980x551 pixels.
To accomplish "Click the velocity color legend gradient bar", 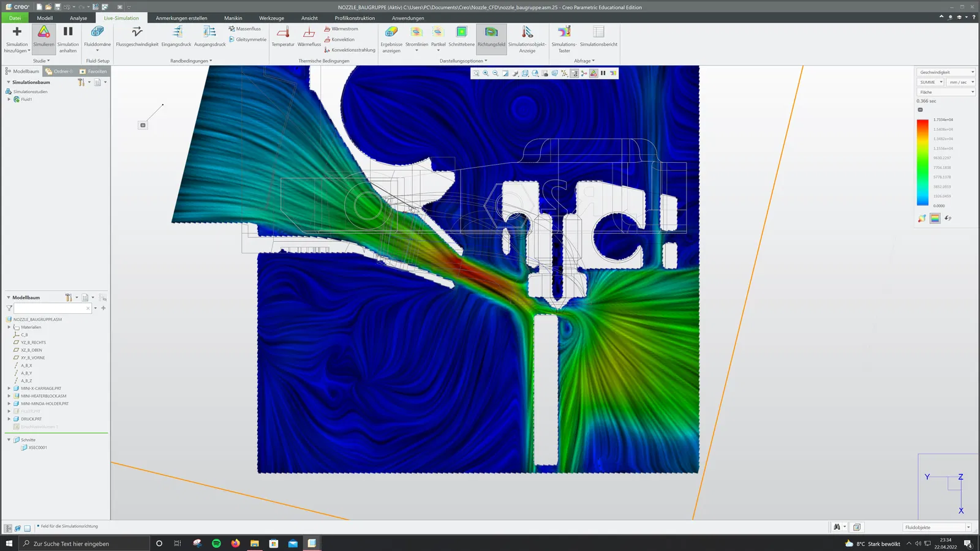I will [922, 162].
